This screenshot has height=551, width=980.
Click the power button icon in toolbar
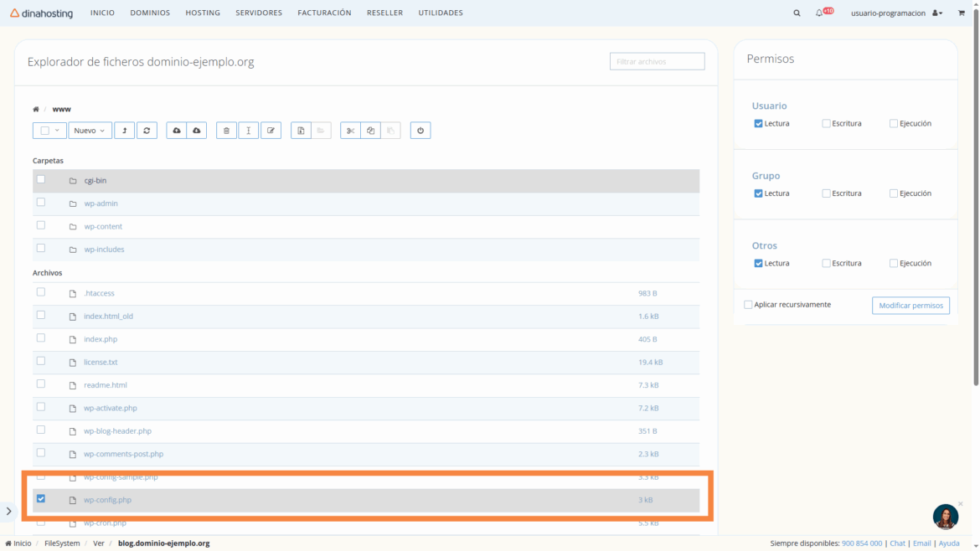[x=420, y=131]
